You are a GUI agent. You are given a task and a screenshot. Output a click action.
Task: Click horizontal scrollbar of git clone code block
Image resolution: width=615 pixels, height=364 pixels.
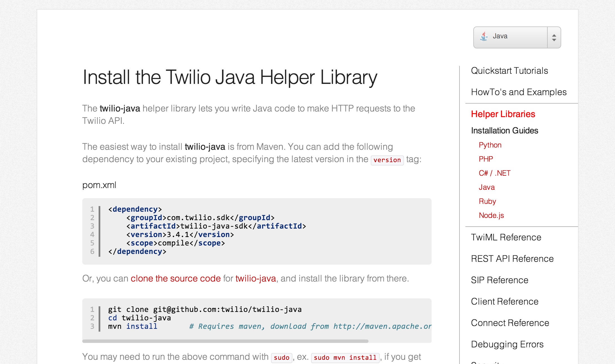(x=225, y=341)
